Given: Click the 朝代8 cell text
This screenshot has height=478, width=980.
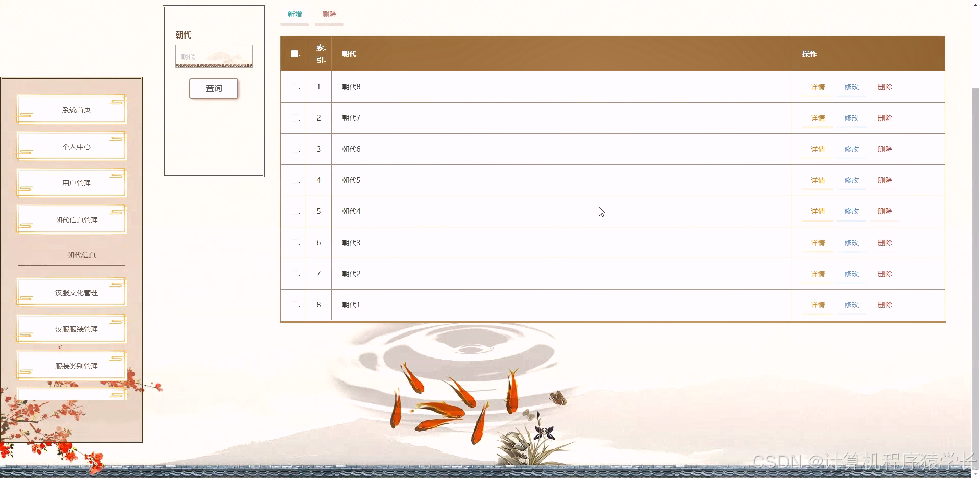Looking at the screenshot, I should coord(351,87).
